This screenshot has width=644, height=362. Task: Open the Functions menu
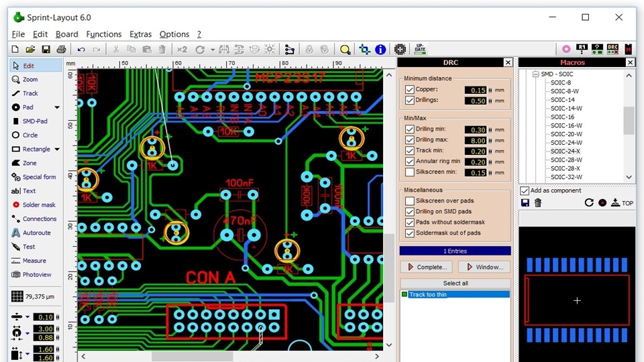coord(104,34)
